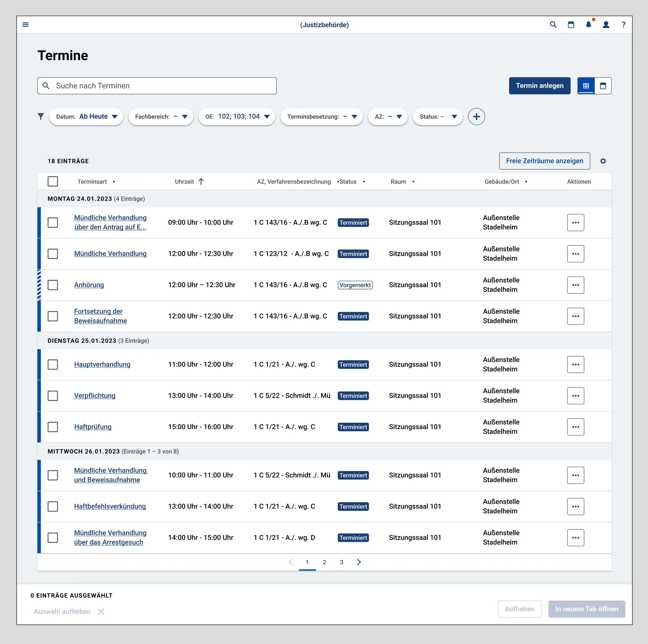Open the Haftprüfung appointment link
This screenshot has width=648, height=644.
point(93,427)
